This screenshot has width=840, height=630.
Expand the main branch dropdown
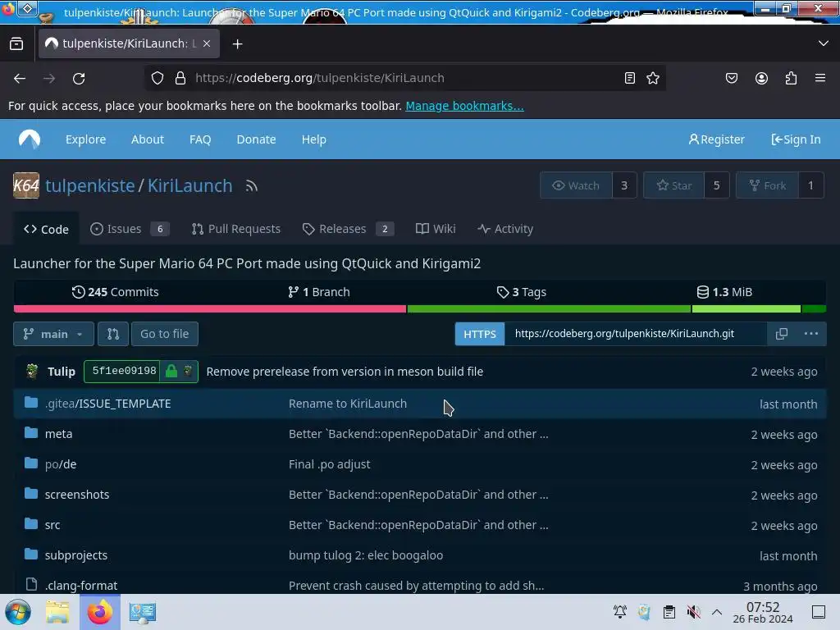(53, 334)
